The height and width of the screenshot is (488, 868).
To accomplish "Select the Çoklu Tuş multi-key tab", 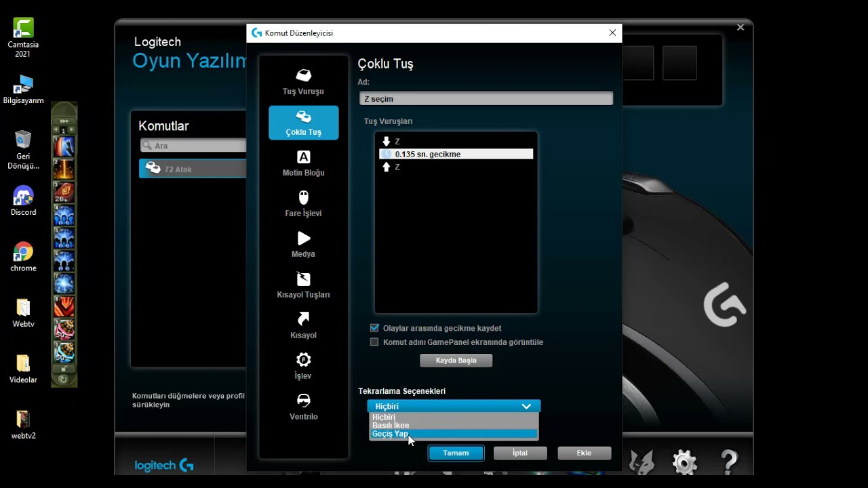I will (x=303, y=123).
